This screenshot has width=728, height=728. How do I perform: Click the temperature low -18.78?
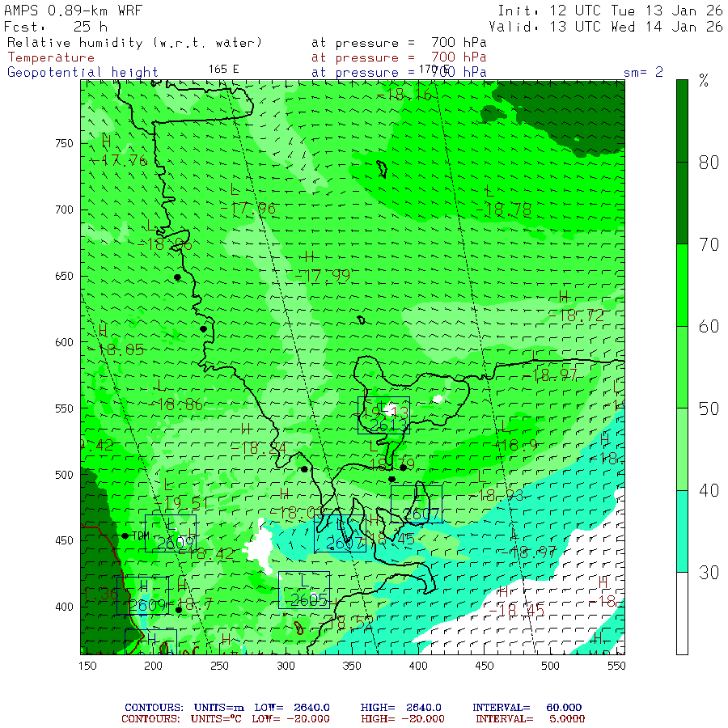tap(504, 210)
